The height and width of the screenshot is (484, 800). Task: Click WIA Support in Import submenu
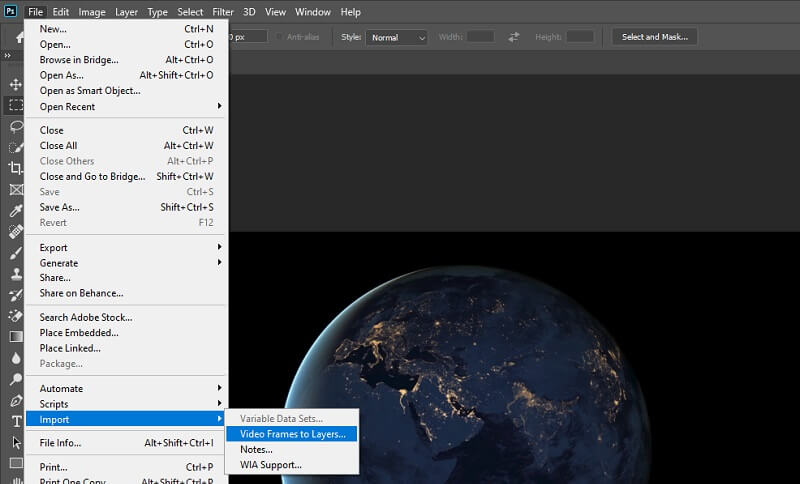coord(270,465)
